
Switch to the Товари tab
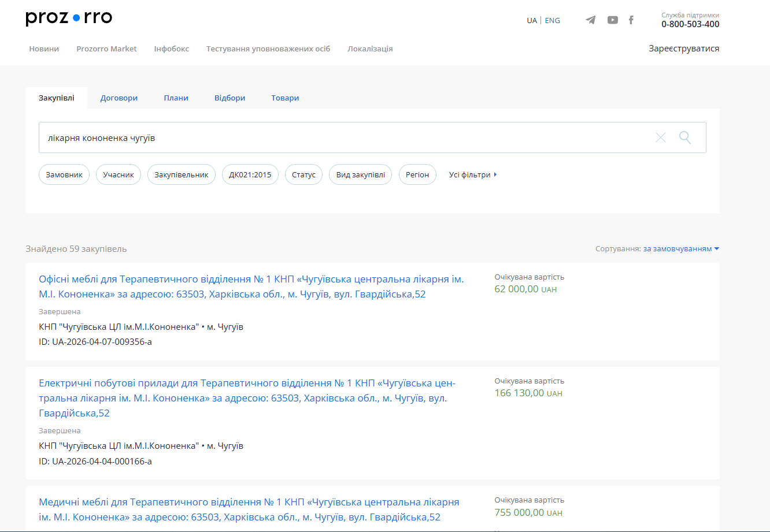click(x=285, y=98)
